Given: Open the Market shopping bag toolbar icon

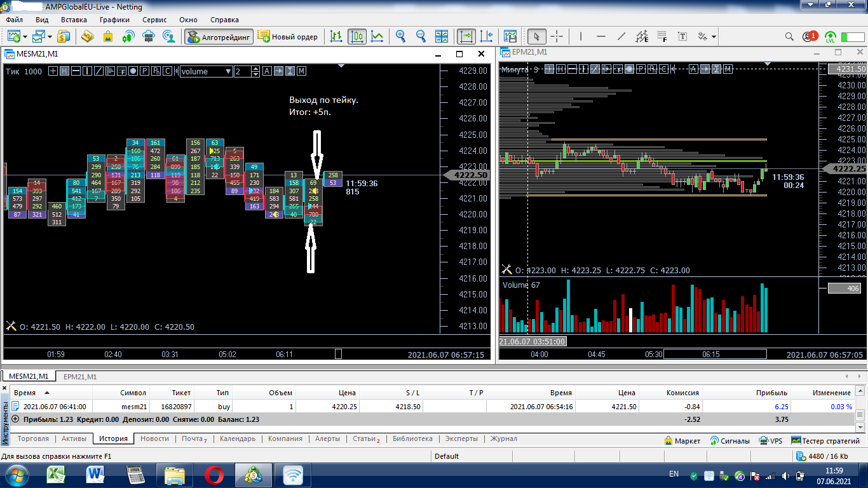Looking at the screenshot, I should point(108,36).
